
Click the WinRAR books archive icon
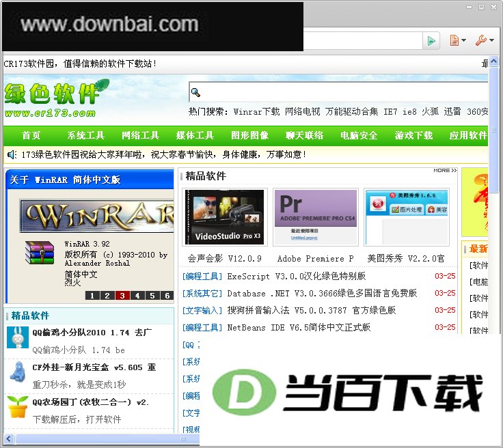click(40, 253)
